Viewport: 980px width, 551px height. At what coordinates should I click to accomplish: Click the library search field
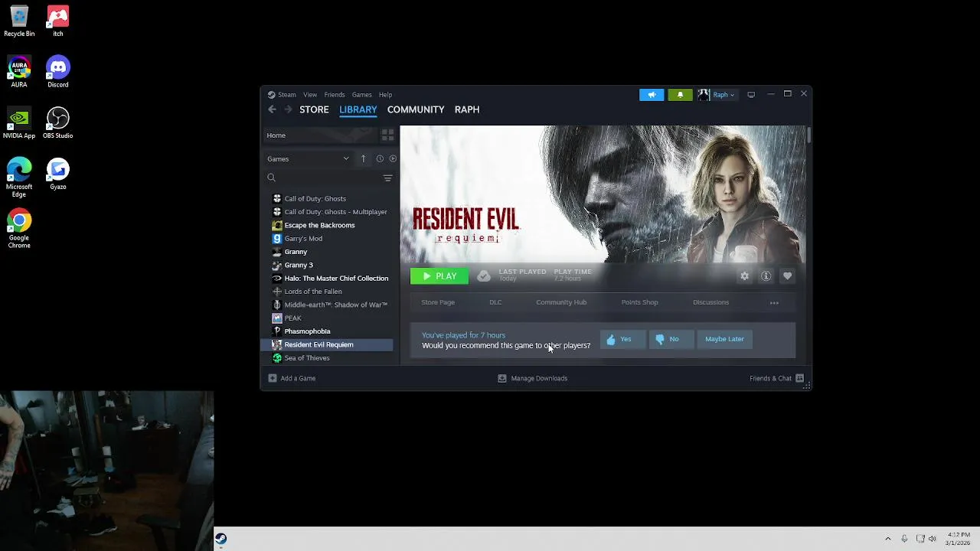[x=322, y=178]
